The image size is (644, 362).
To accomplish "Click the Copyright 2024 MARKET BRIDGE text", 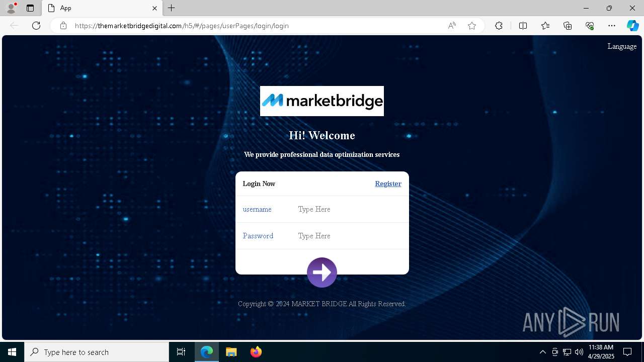I will (x=322, y=304).
